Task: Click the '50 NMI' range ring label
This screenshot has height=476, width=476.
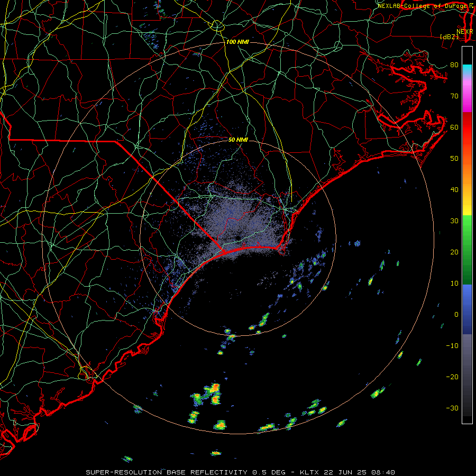Action: pyautogui.click(x=238, y=140)
